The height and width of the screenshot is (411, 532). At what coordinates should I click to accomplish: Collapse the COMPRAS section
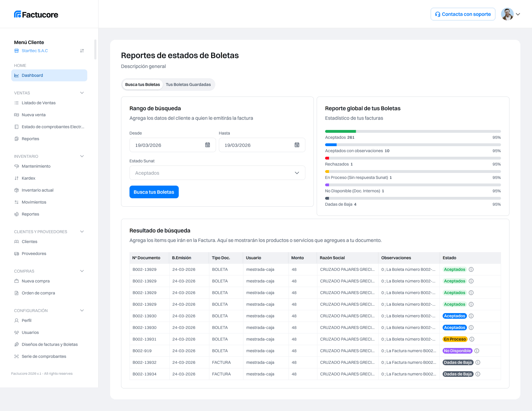[x=82, y=271]
